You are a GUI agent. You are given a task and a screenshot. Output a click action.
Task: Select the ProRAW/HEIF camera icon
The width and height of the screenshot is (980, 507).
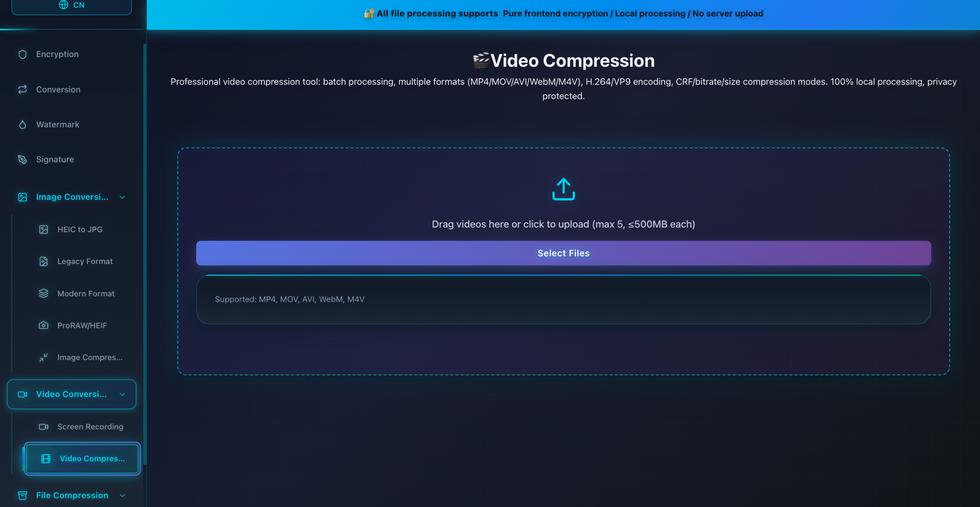(x=44, y=325)
